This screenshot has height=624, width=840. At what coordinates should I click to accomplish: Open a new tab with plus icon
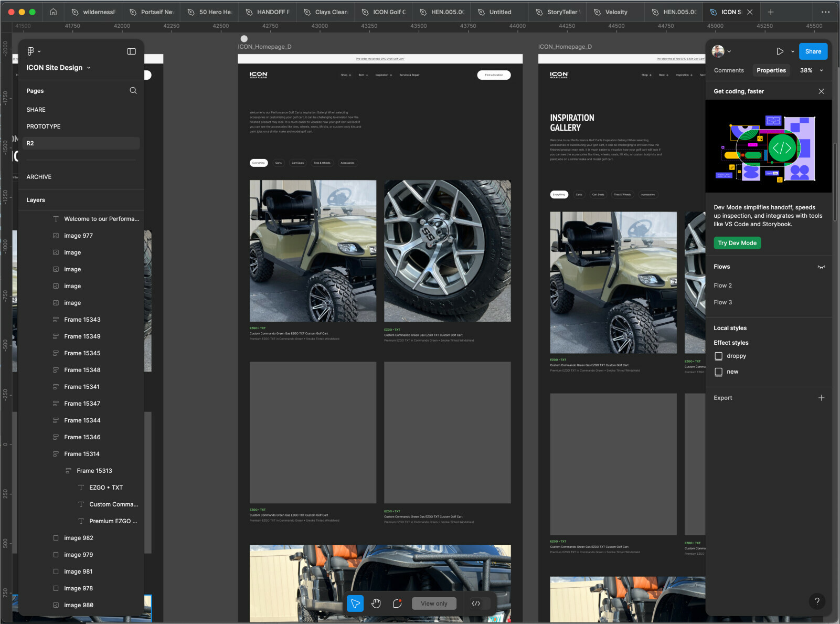click(x=771, y=12)
